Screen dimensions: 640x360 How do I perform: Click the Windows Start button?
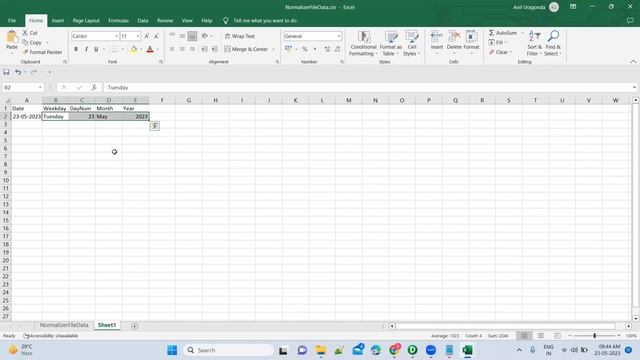pyautogui.click(x=172, y=350)
